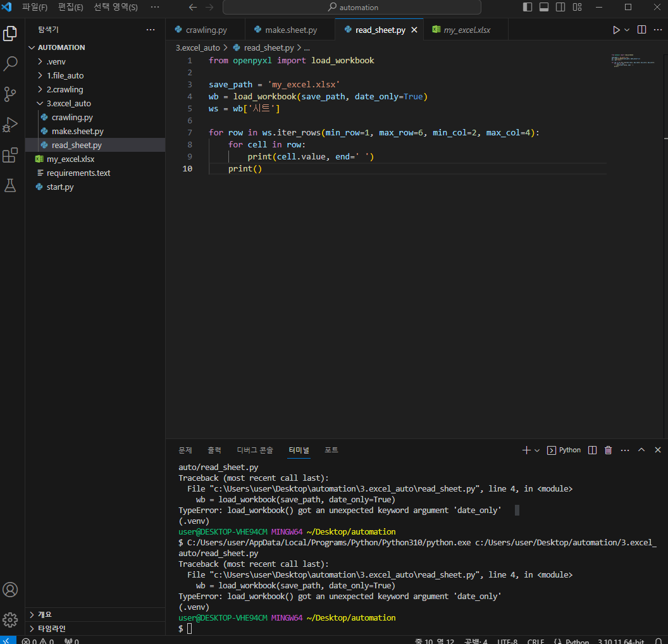
Task: Open the new terminal profile dropdown
Action: 537,450
